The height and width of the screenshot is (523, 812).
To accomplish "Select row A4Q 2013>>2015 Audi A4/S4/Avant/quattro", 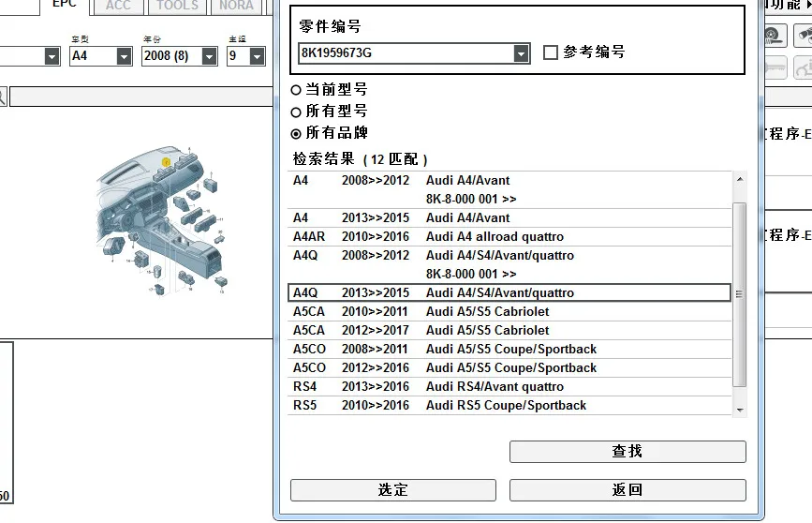I will (509, 292).
